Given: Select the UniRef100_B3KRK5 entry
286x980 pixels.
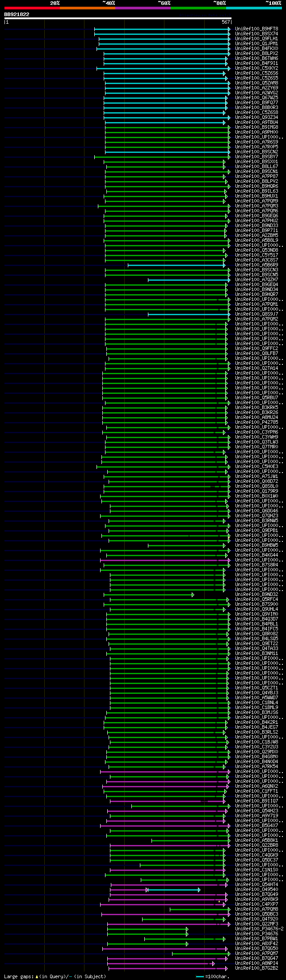Looking at the screenshot, I should point(257,407).
